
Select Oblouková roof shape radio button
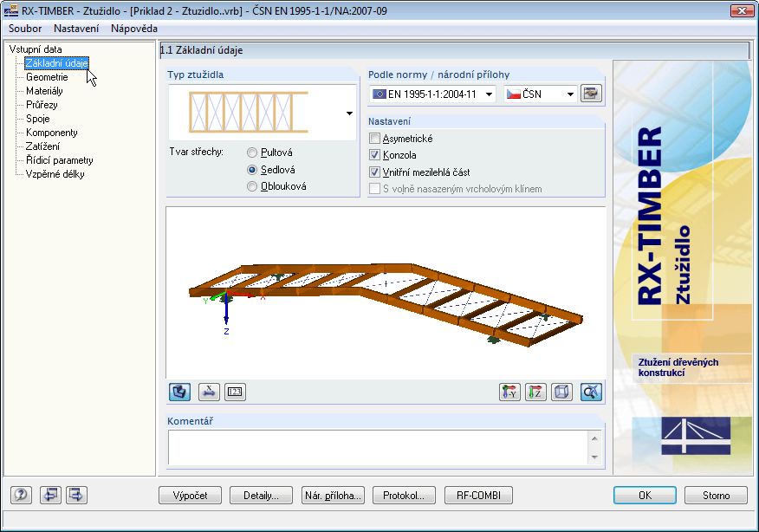pos(252,186)
